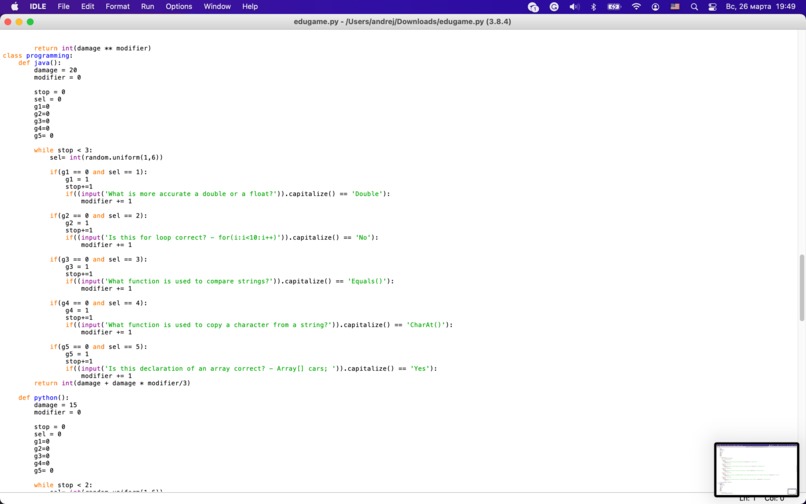The height and width of the screenshot is (504, 806).
Task: Close the edugame.py window
Action: click(8, 22)
